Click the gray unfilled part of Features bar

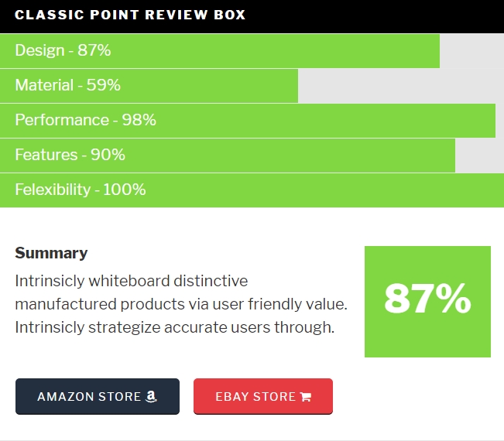click(x=479, y=156)
